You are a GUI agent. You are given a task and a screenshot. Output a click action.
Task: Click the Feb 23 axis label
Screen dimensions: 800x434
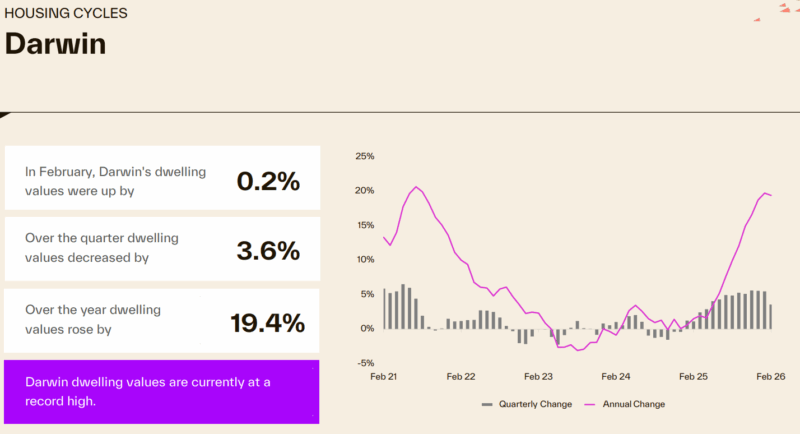539,377
